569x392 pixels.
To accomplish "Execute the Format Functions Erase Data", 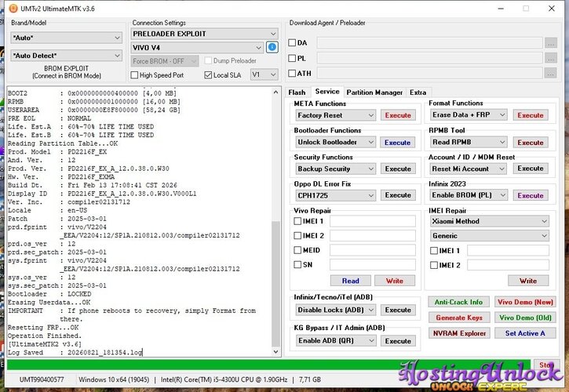I will pos(531,115).
